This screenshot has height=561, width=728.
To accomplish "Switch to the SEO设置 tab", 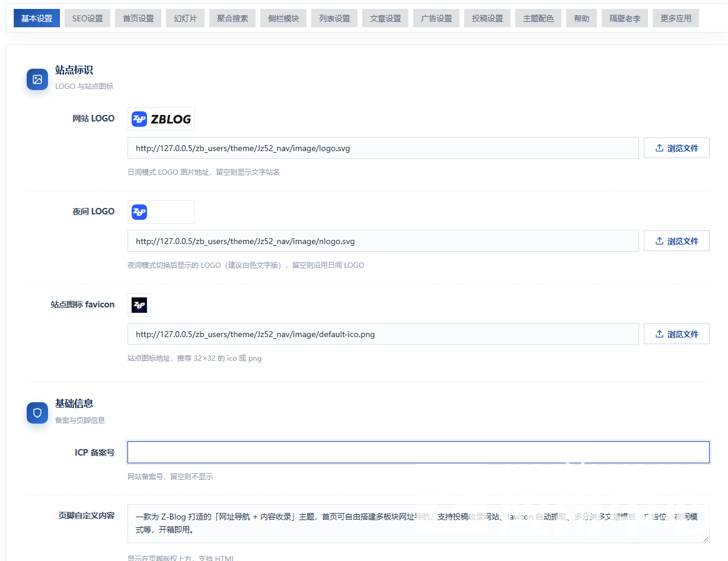I will 88,18.
